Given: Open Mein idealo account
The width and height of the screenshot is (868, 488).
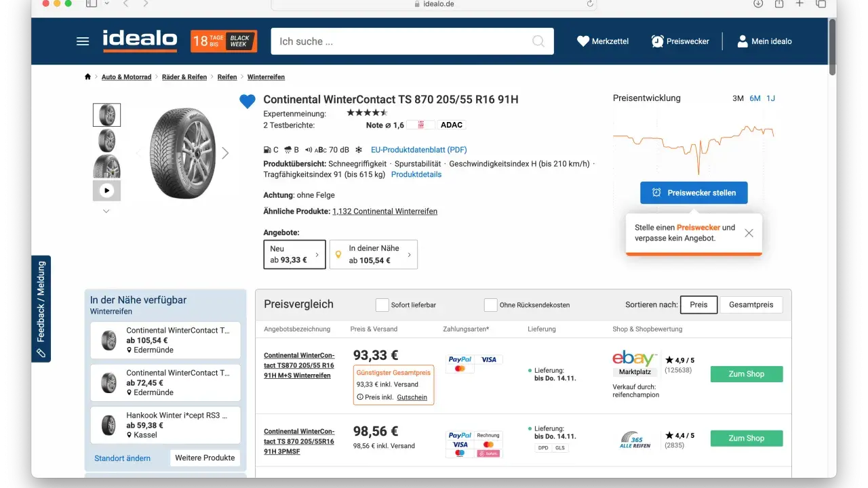Looking at the screenshot, I should (764, 41).
